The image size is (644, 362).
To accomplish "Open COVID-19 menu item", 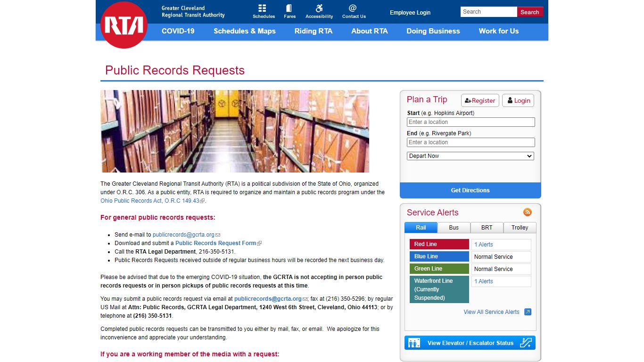I will point(178,31).
